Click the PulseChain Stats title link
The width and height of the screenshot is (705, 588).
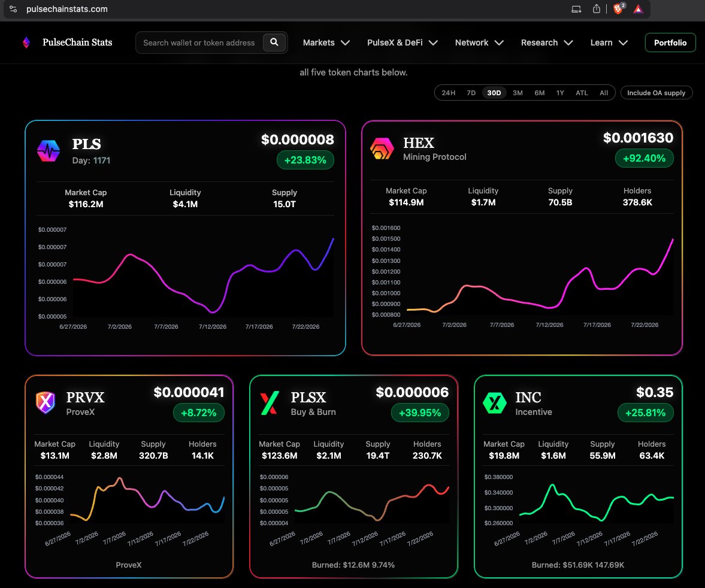click(77, 43)
